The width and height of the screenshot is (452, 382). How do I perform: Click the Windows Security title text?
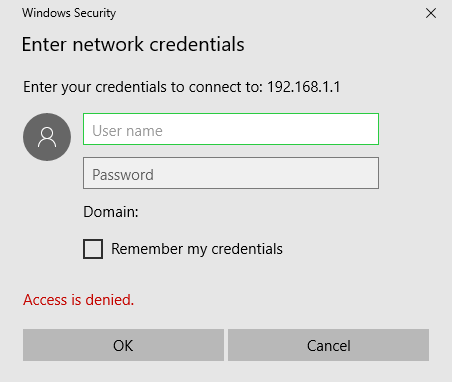(69, 13)
